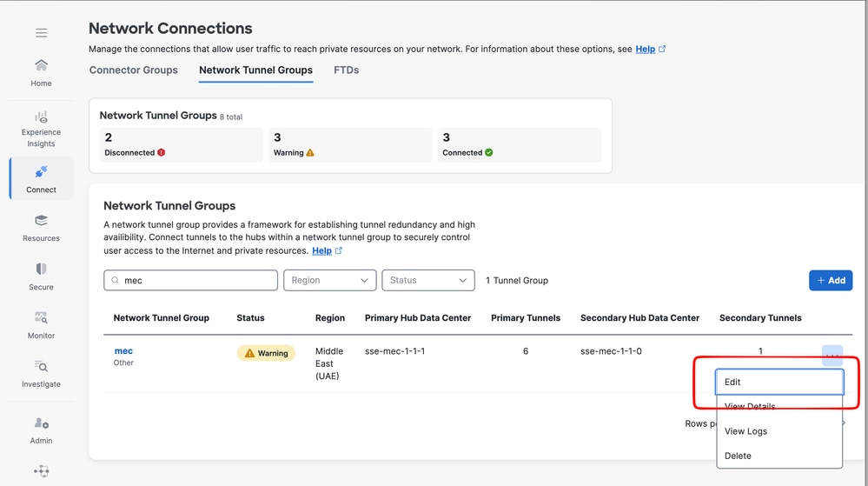This screenshot has width=868, height=486.
Task: Open Resources in the sidebar
Action: pyautogui.click(x=41, y=228)
